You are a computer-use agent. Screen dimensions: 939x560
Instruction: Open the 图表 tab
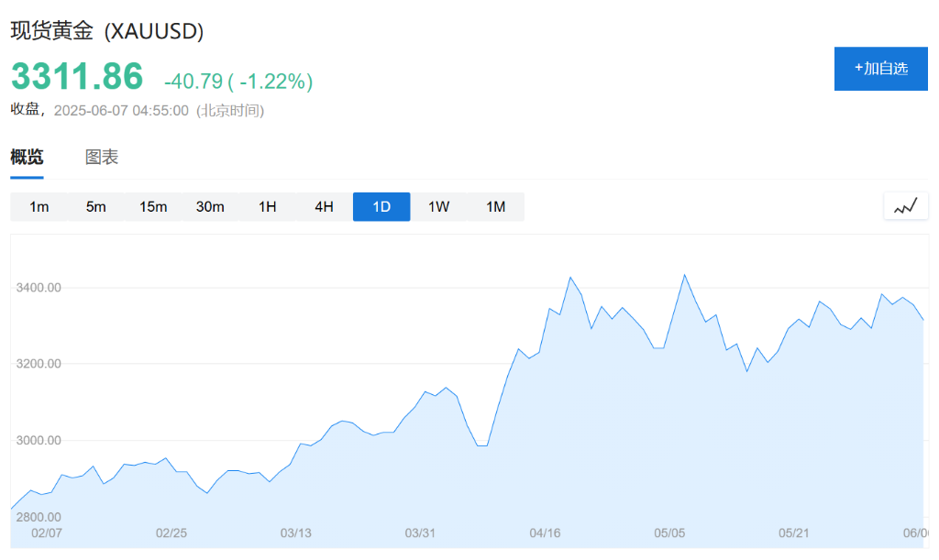(102, 157)
